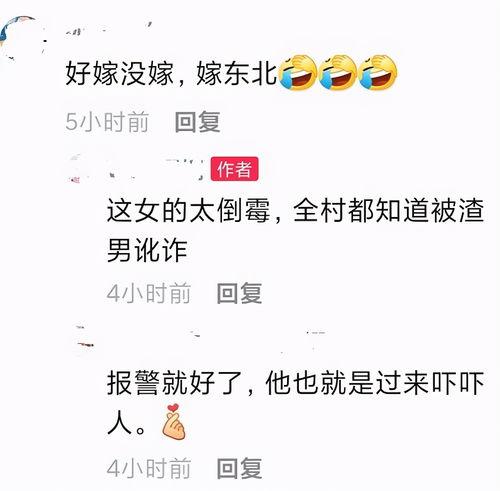Screen dimensions: 500x491
Task: Click the first laughing-crying emoji
Action: 297,73
